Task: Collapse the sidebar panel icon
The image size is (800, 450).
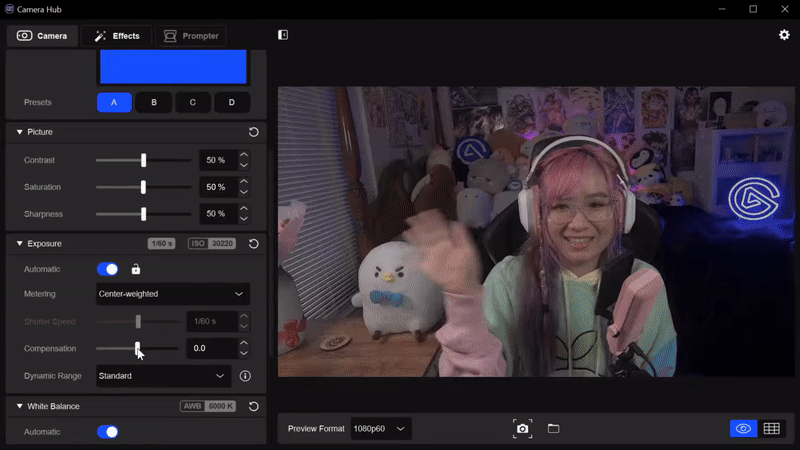Action: 283,35
